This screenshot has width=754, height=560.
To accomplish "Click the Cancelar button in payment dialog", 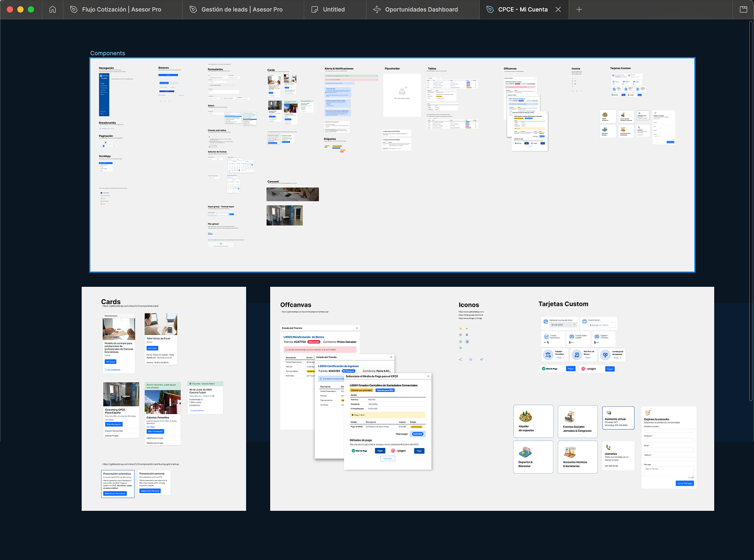I will 387,458.
